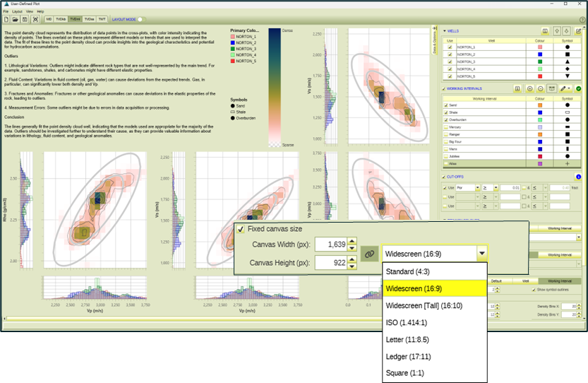Uncheck the Fixed canvas size checkbox
The image size is (588, 383).
pyautogui.click(x=241, y=229)
